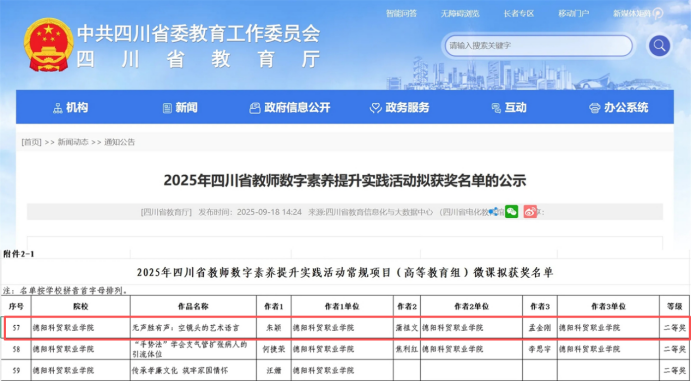This screenshot has width=692, height=382.
Task: Click the [四川省教育厅] tag in the info bar
Action: [x=166, y=212]
